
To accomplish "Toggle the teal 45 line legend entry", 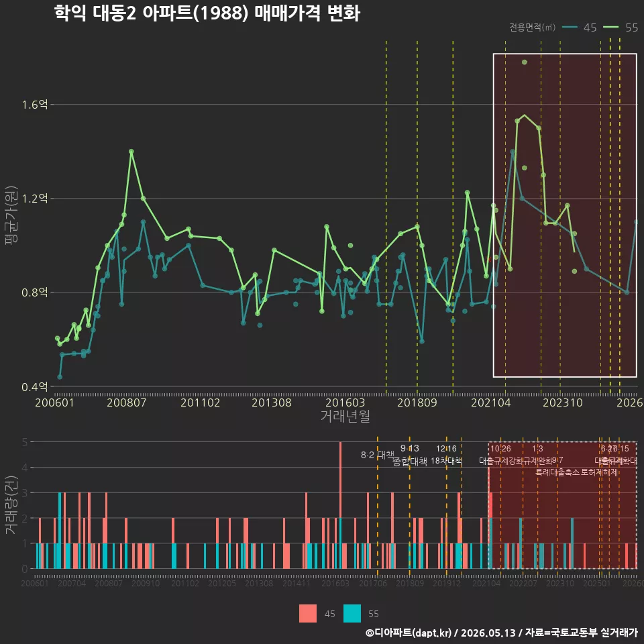I will coord(579,28).
